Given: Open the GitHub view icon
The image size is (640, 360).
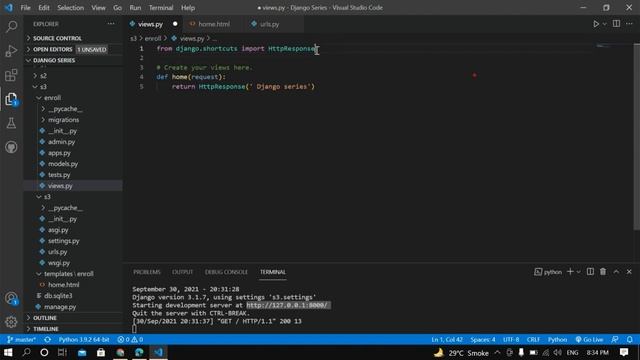Looking at the screenshot, I should pos(11,147).
